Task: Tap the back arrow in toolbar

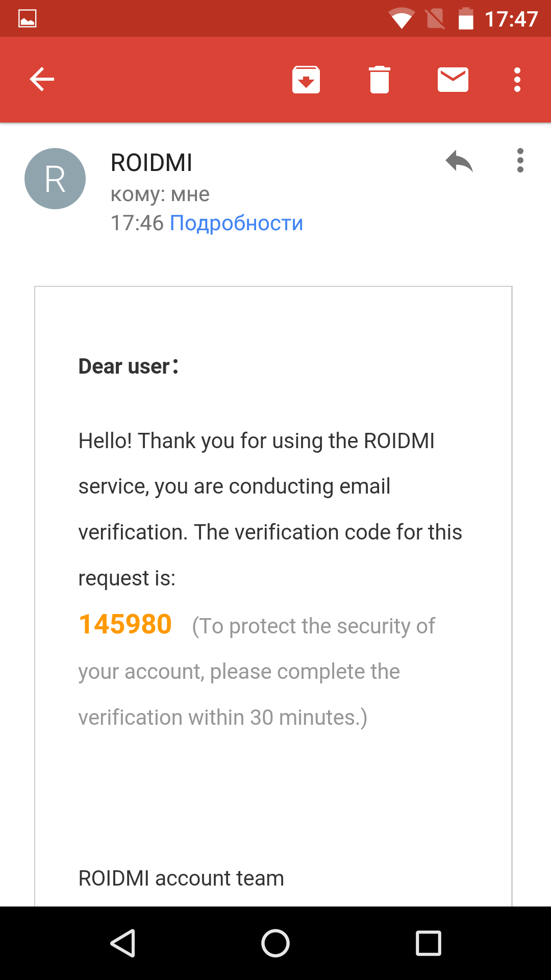Action: pyautogui.click(x=42, y=80)
